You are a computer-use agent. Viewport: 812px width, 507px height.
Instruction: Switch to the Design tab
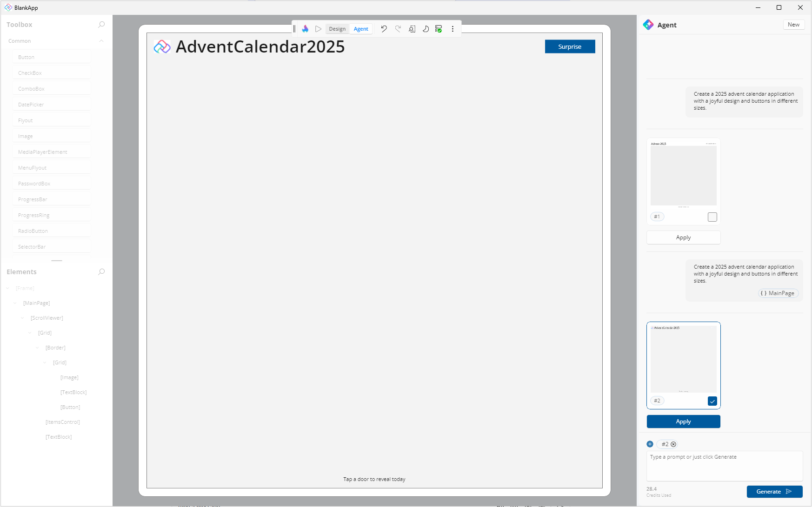click(x=337, y=29)
